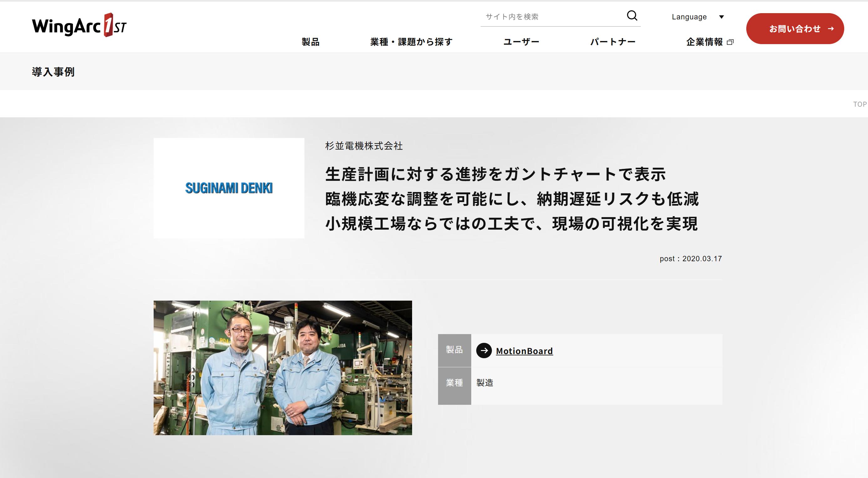
Task: Open the 業種・課題から探す menu
Action: click(x=411, y=42)
